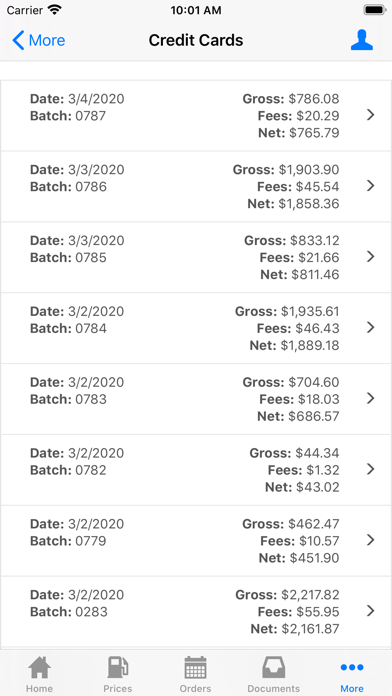Expand batch 0786 details chevron
The width and height of the screenshot is (392, 696).
pyautogui.click(x=371, y=186)
